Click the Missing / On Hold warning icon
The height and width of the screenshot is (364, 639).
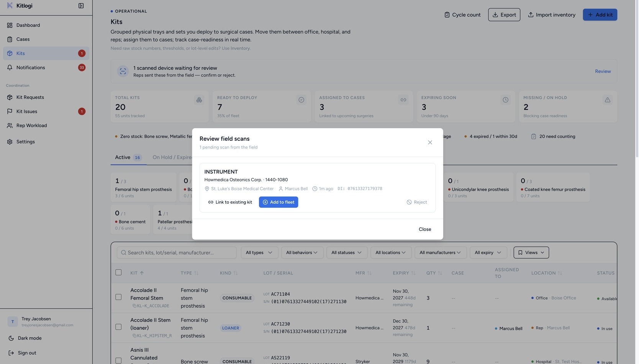[x=607, y=100]
